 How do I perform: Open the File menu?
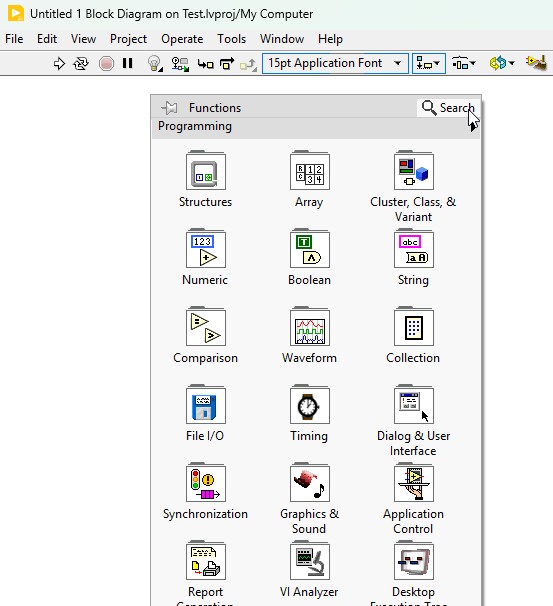click(14, 39)
